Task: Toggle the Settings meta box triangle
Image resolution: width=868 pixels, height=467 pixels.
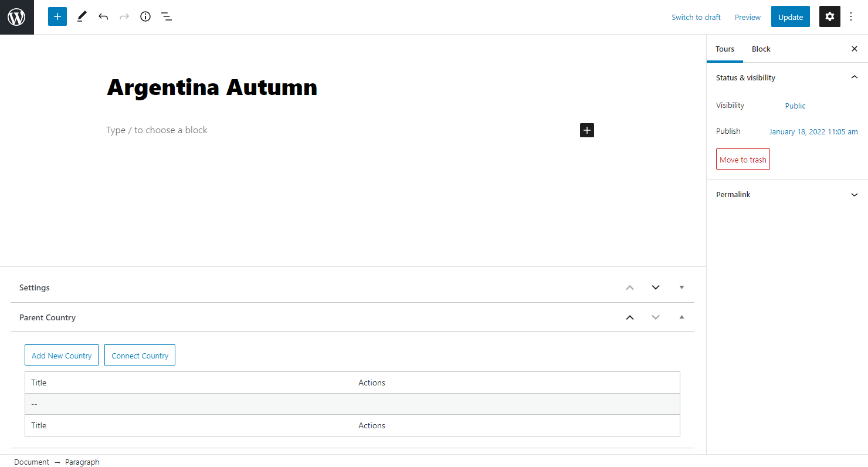Action: [681, 287]
